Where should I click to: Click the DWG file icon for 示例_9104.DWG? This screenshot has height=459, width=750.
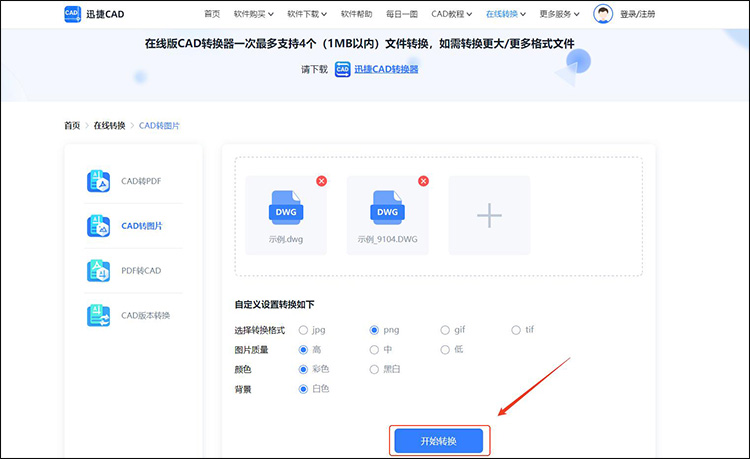pos(387,208)
